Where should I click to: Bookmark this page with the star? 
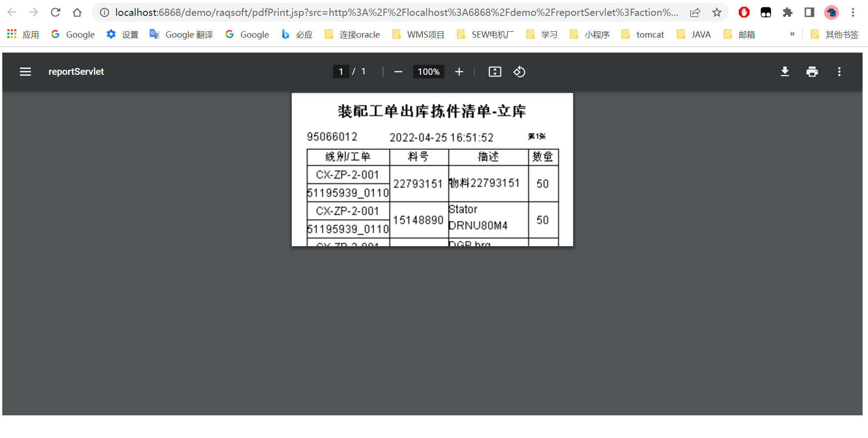pos(716,12)
